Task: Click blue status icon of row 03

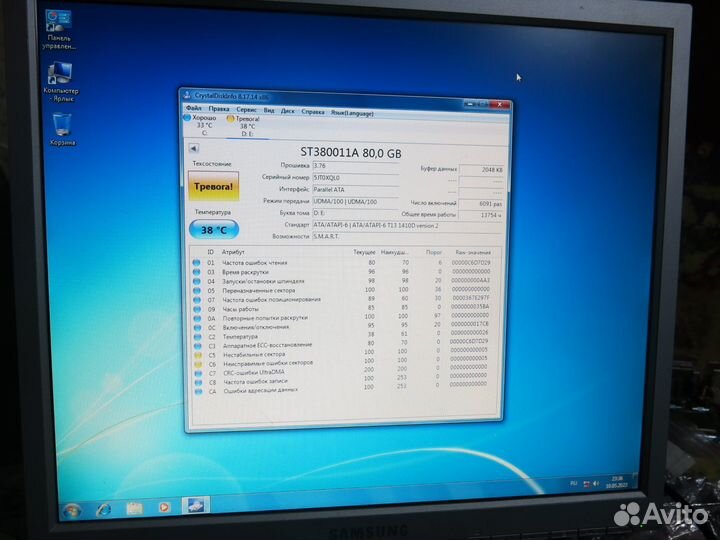Action: point(197,272)
